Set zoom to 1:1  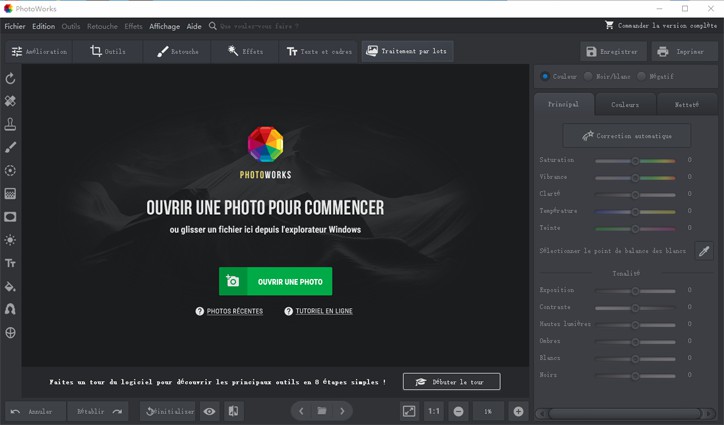(x=434, y=411)
